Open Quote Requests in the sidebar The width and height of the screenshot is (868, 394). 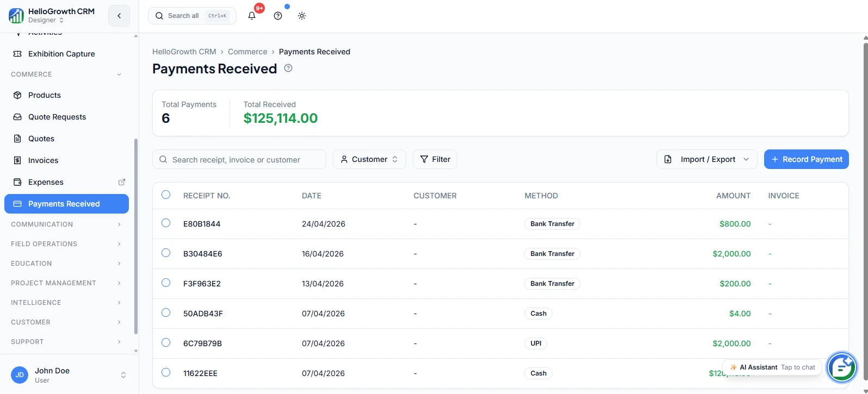click(x=66, y=117)
